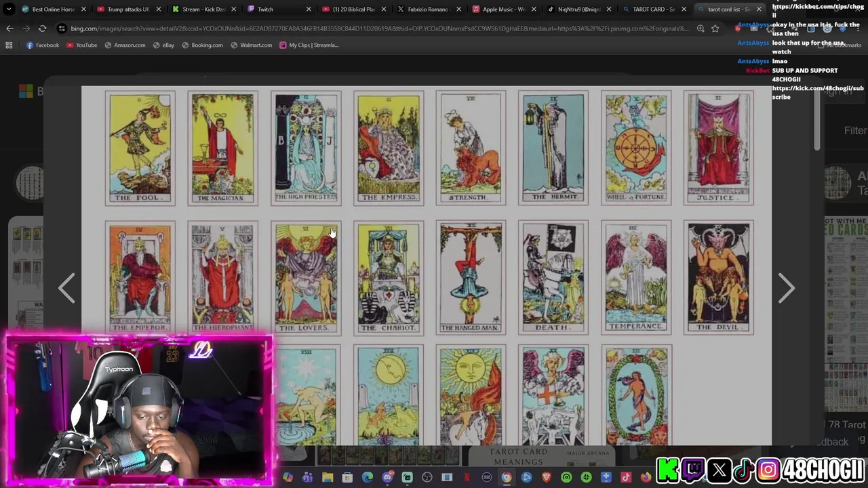This screenshot has height=488, width=868.
Task: Click The Chariot tarot card
Action: [x=389, y=278]
